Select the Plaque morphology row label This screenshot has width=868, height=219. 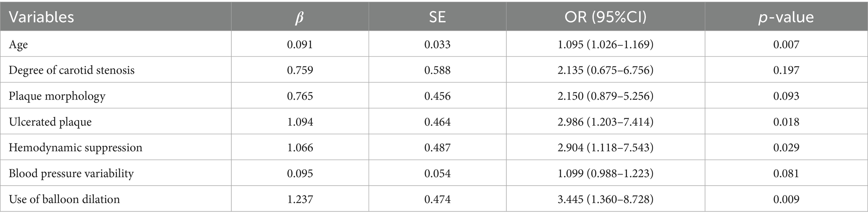coord(57,96)
